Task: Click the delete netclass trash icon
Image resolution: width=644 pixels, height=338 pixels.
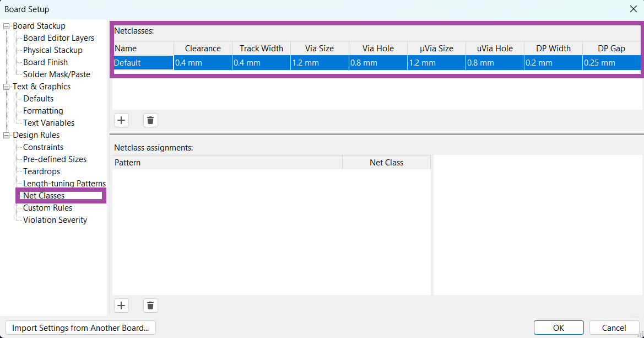Action: [150, 120]
